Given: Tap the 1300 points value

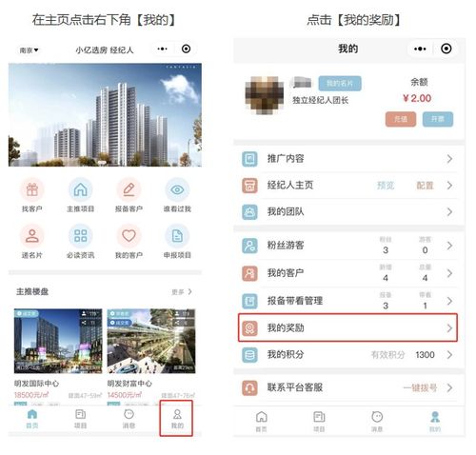Looking at the screenshot, I should [425, 355].
